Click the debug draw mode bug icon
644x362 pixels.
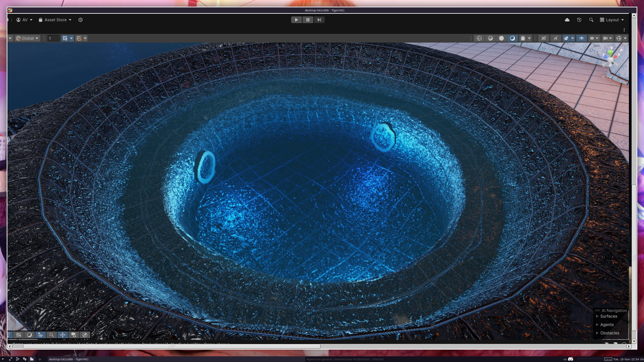point(523,38)
